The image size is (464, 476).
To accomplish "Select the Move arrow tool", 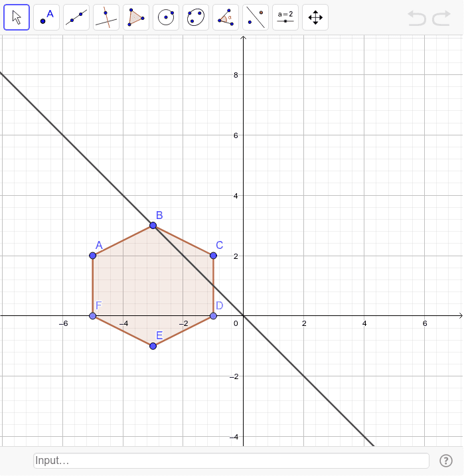I will pos(17,17).
